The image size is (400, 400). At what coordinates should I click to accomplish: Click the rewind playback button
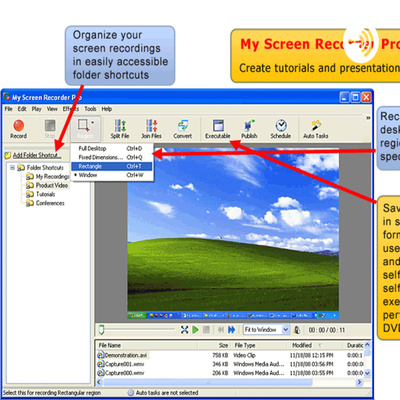[221, 330]
